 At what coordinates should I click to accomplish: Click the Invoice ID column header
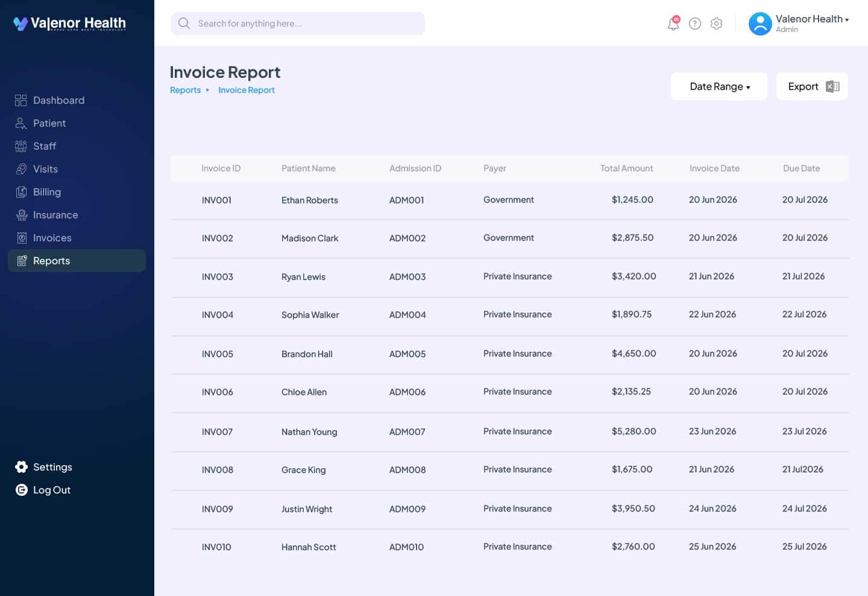(221, 168)
